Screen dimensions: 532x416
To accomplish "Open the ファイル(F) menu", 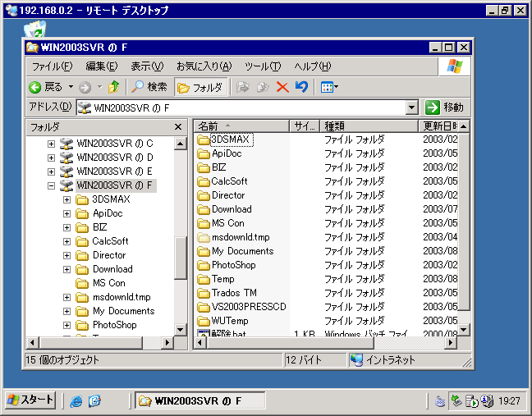I will [52, 66].
